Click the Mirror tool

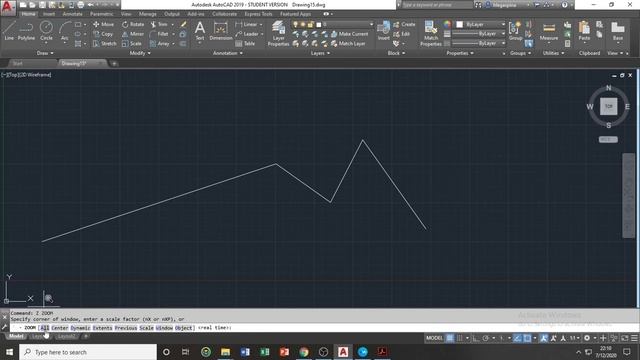click(x=133, y=34)
